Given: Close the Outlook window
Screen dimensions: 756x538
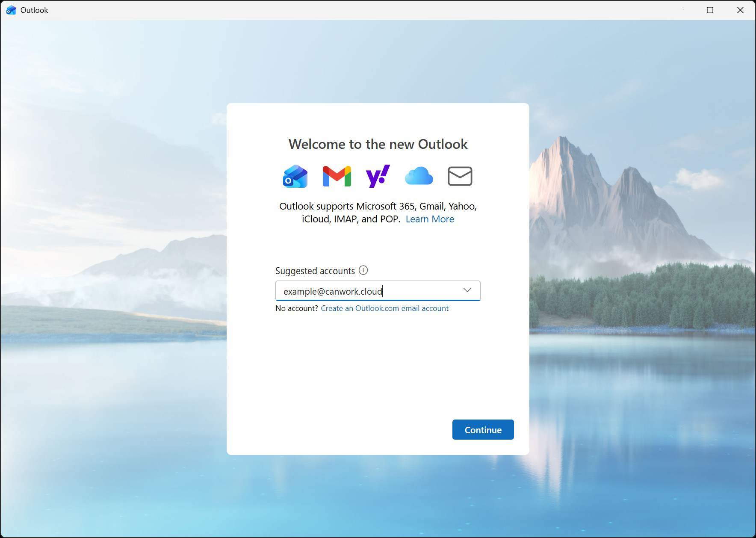Looking at the screenshot, I should (x=740, y=10).
